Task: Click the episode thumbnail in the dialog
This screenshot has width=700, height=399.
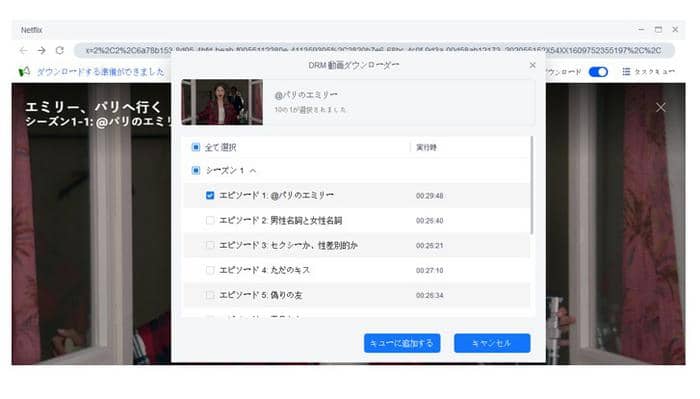Action: [x=222, y=102]
